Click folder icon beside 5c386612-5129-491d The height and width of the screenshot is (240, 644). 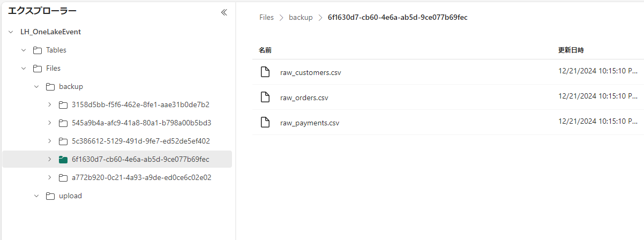point(63,141)
